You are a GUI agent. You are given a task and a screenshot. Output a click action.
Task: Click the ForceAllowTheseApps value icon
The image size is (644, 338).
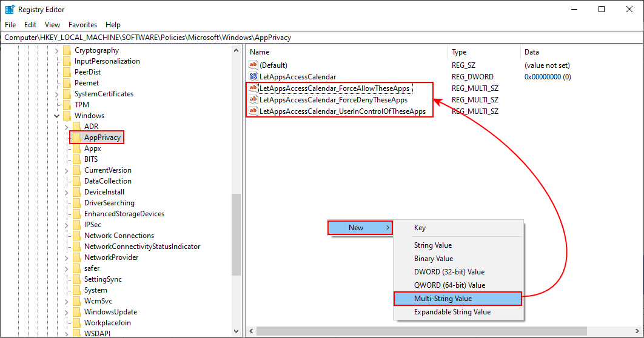click(x=253, y=88)
